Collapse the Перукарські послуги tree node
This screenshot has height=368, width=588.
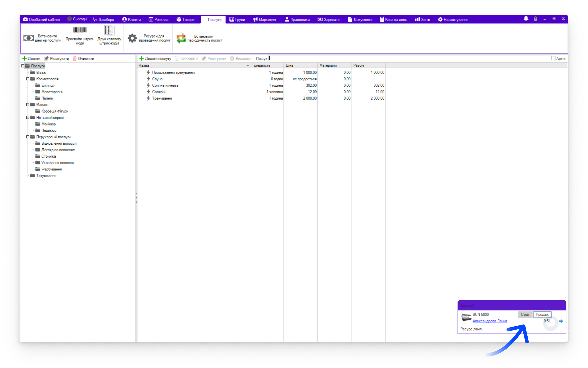(x=28, y=137)
